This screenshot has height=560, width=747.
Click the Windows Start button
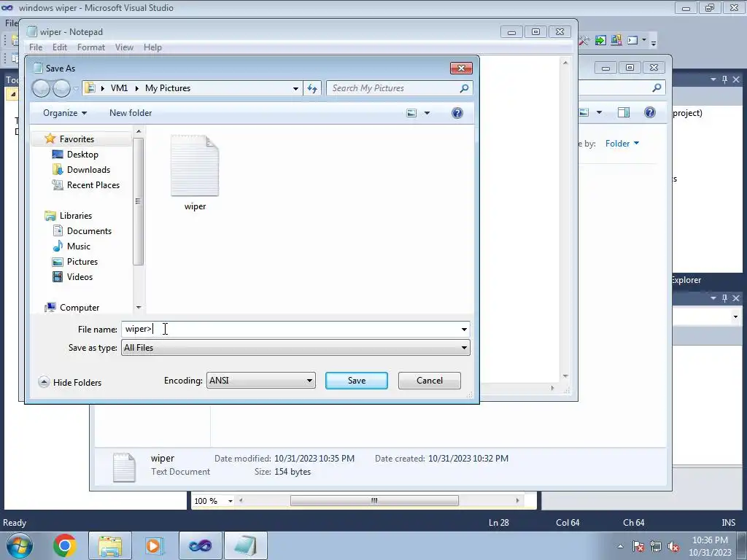[x=19, y=545]
